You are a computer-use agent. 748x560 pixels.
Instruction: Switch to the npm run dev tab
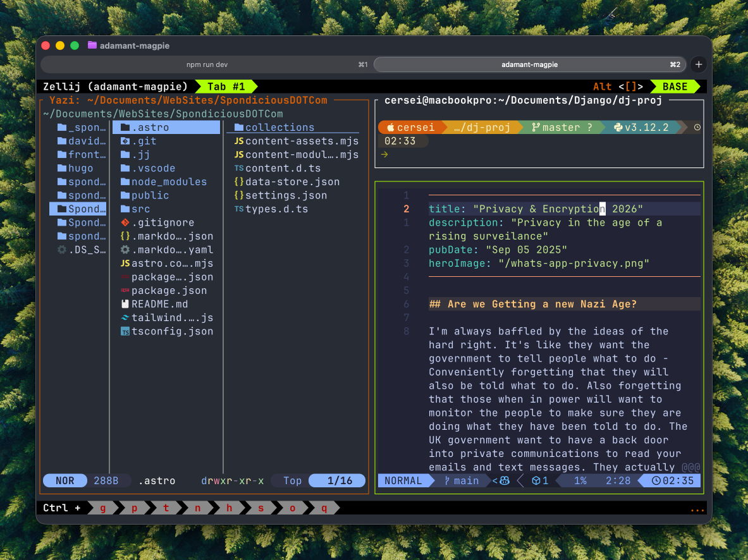[207, 64]
